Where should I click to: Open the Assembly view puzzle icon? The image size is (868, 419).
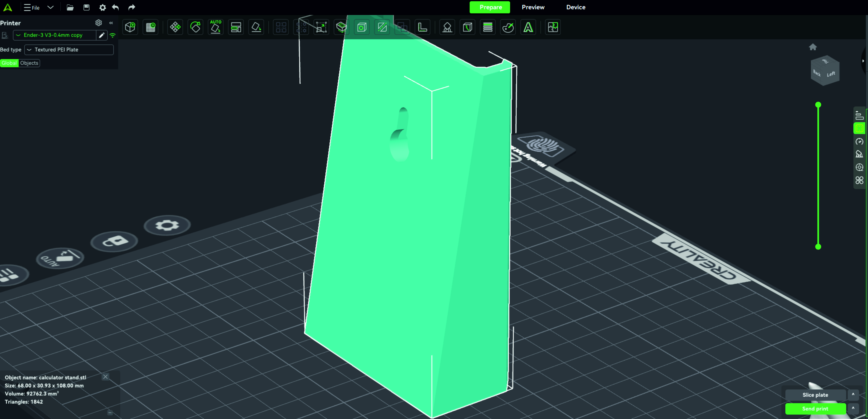click(553, 27)
